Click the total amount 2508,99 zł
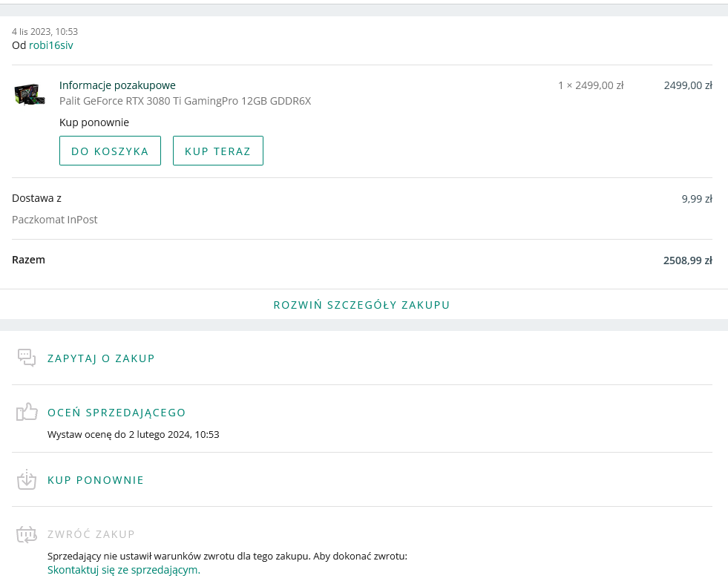This screenshot has width=728, height=584. pyautogui.click(x=687, y=260)
